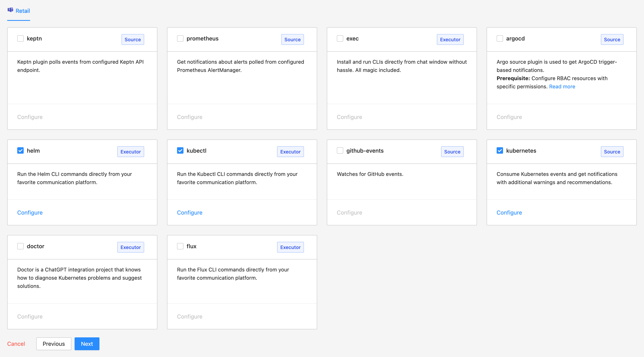Click the disabled Configure on doctor card
This screenshot has height=357, width=644.
[30, 317]
